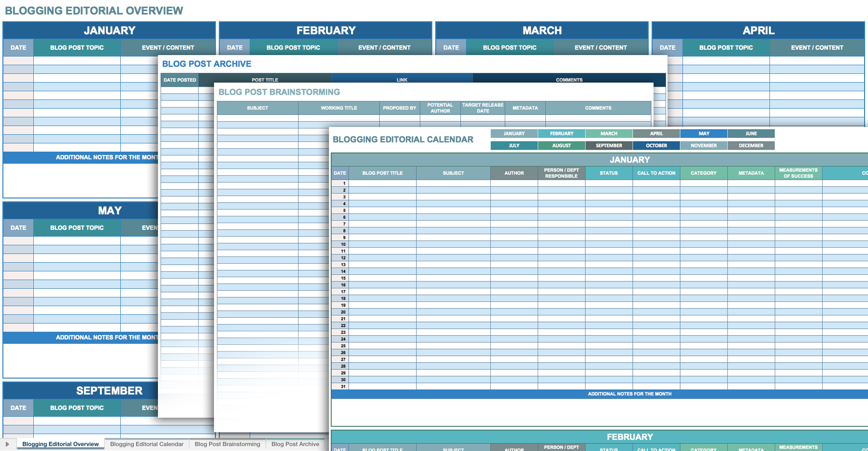This screenshot has width=868, height=451.
Task: Select the Subject column header in Brainstorming
Action: pos(257,108)
